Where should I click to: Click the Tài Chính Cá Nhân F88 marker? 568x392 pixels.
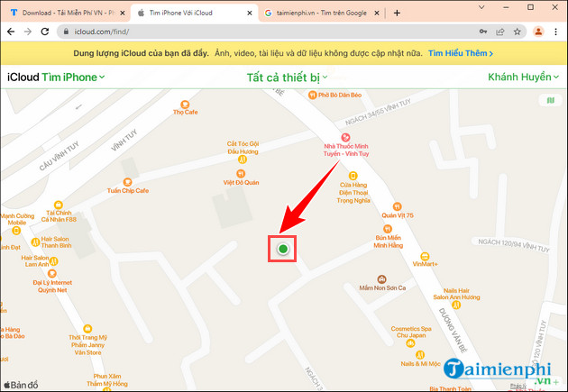59,205
